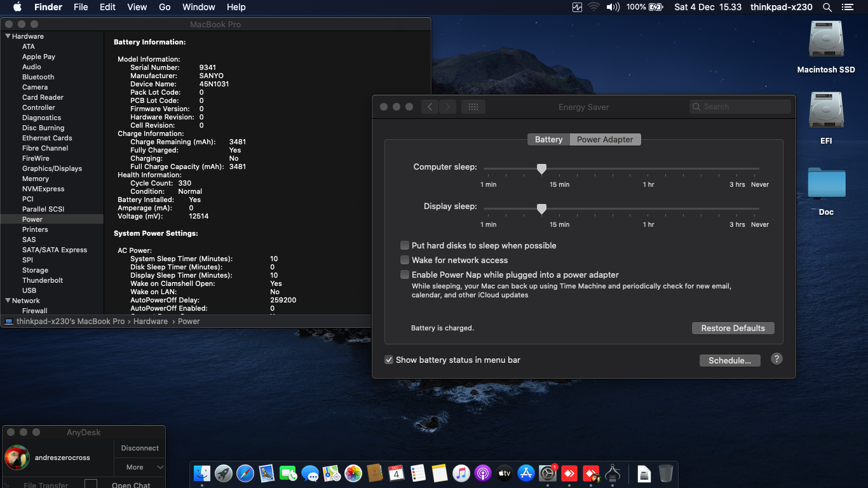This screenshot has height=488, width=868.
Task: Open System Preferences dock icon with badge
Action: click(548, 473)
